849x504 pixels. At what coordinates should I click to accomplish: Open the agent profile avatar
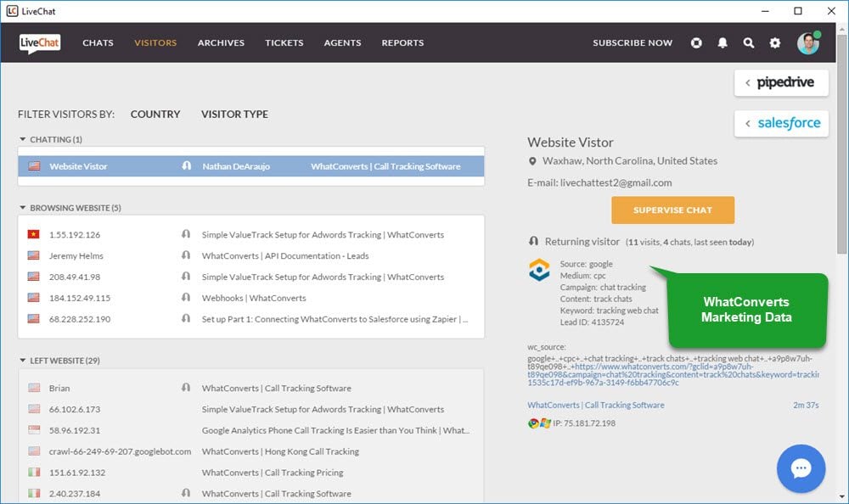[808, 42]
